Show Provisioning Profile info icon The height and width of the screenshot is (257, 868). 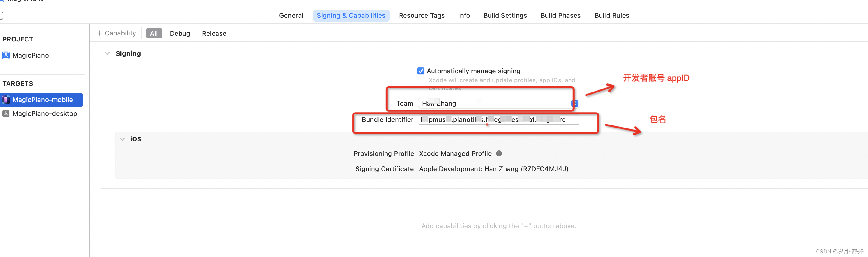[499, 154]
